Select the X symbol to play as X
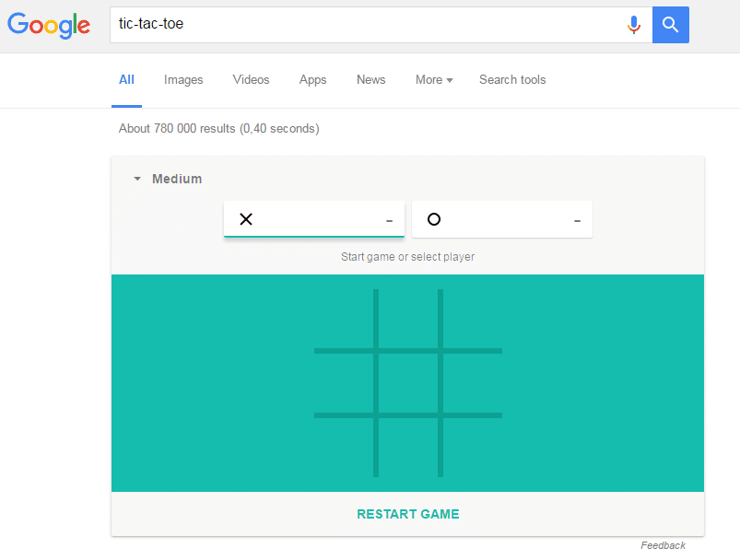The height and width of the screenshot is (560, 740). (246, 219)
